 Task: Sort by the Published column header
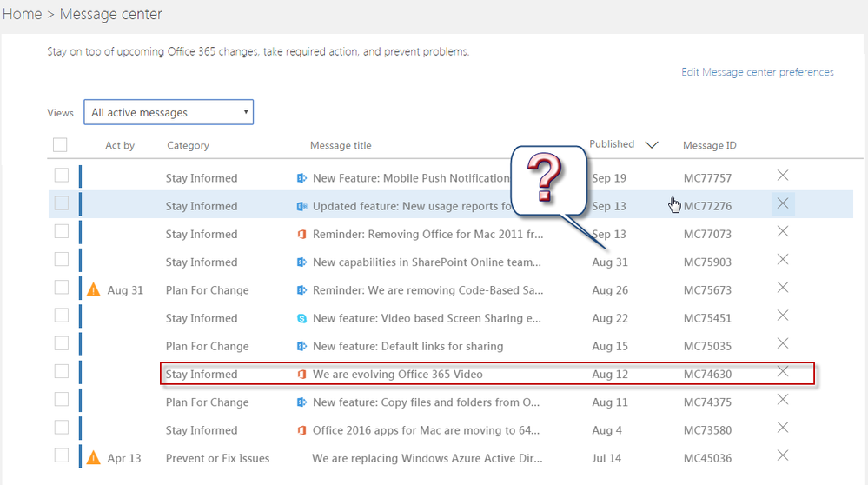(x=612, y=144)
